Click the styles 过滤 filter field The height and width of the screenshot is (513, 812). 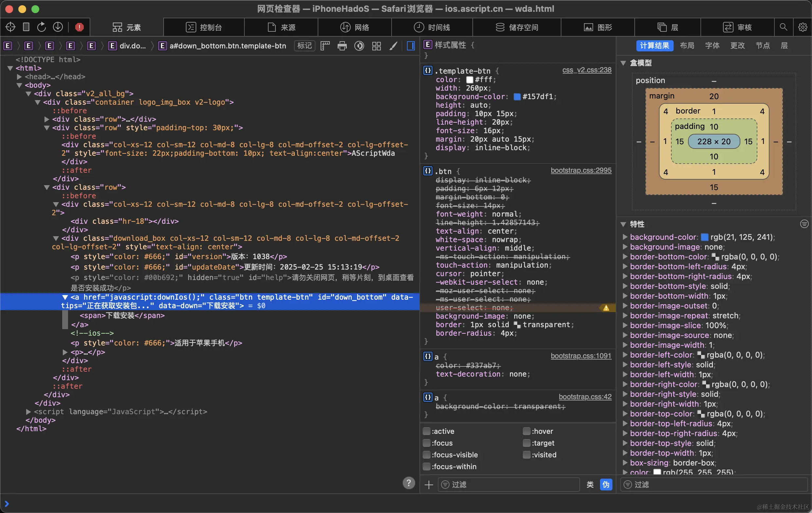(x=509, y=484)
